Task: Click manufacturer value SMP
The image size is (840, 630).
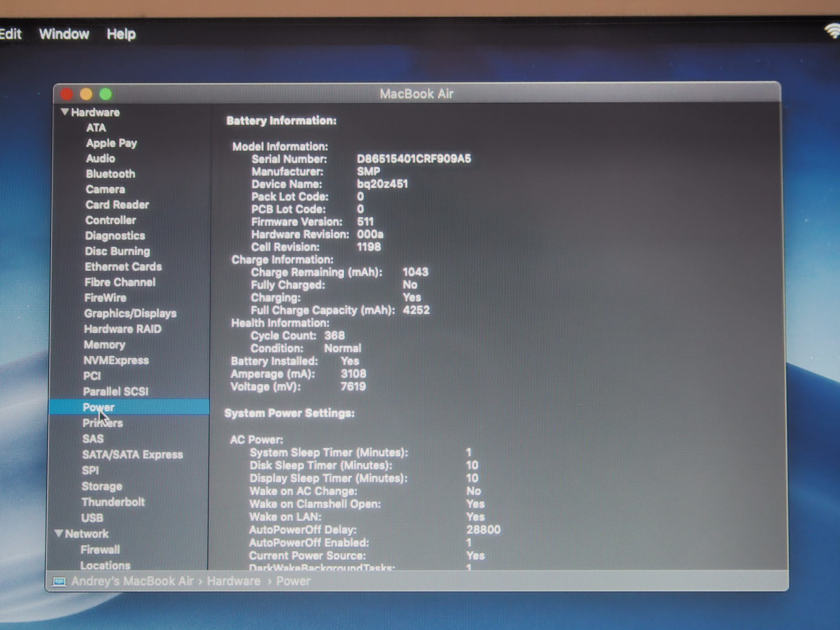Action: (x=368, y=171)
